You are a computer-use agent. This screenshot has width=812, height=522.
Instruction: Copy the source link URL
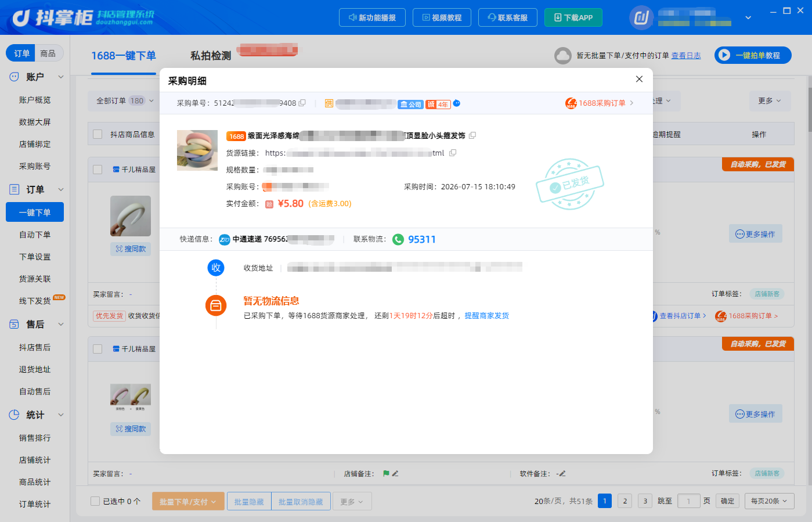pos(453,153)
